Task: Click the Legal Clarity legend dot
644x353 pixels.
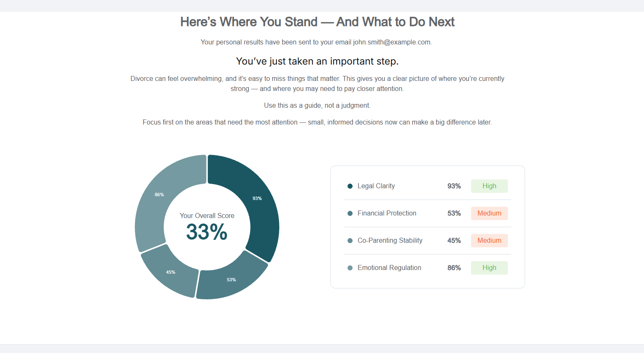Action: click(350, 186)
